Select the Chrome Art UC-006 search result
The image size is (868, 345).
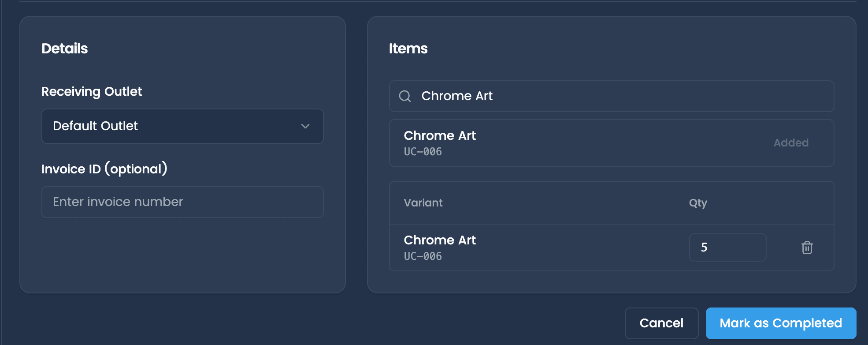[612, 143]
